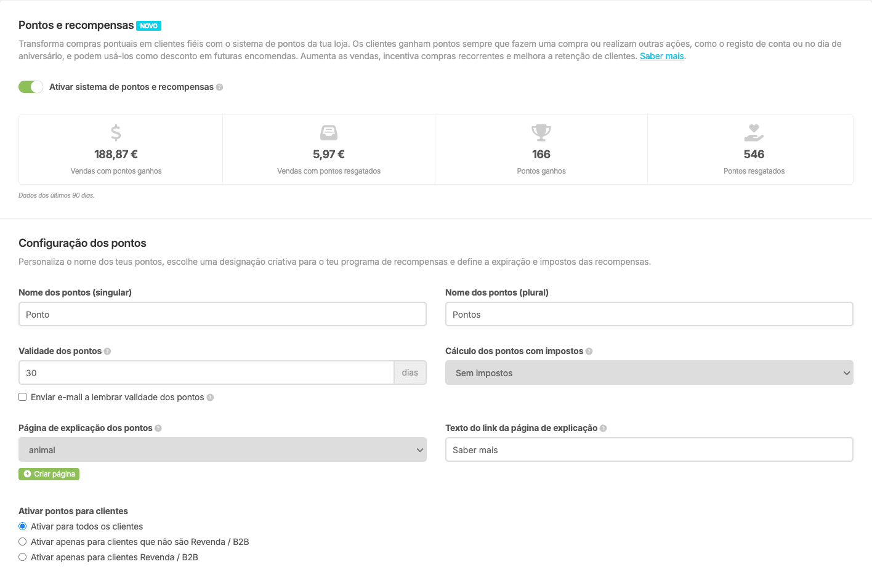Focus the Validade dos pontos days field
This screenshot has height=588, width=872.
tap(206, 373)
